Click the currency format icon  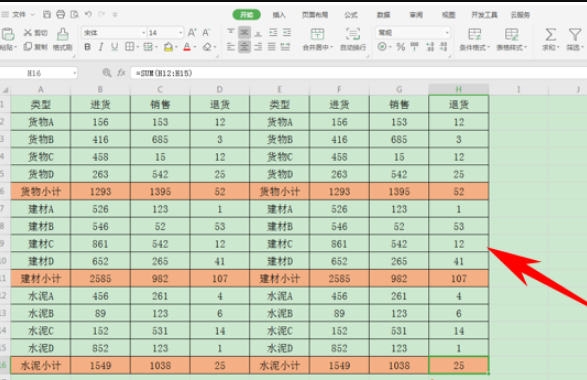(x=382, y=47)
